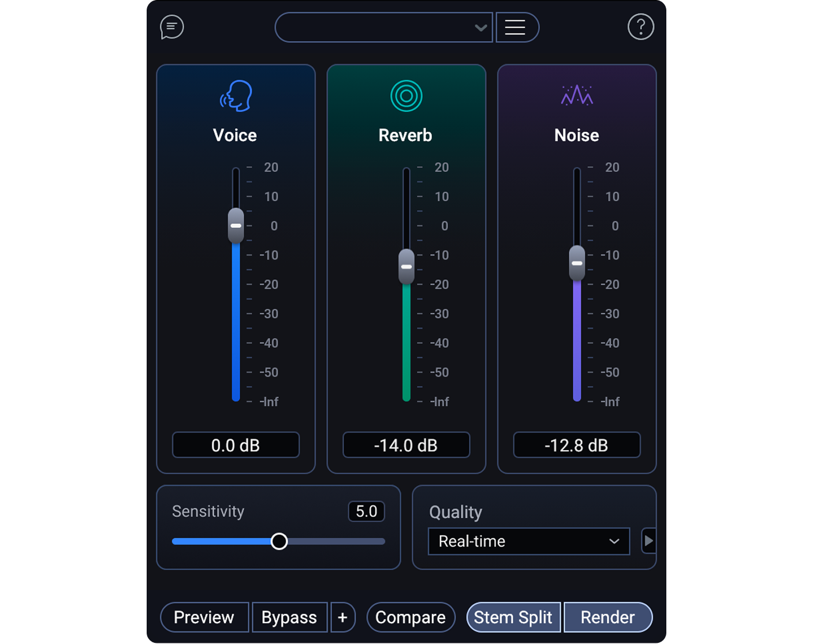Screen dimensions: 813x644
Task: Grab the Reverb fader thumb
Action: pyautogui.click(x=406, y=267)
